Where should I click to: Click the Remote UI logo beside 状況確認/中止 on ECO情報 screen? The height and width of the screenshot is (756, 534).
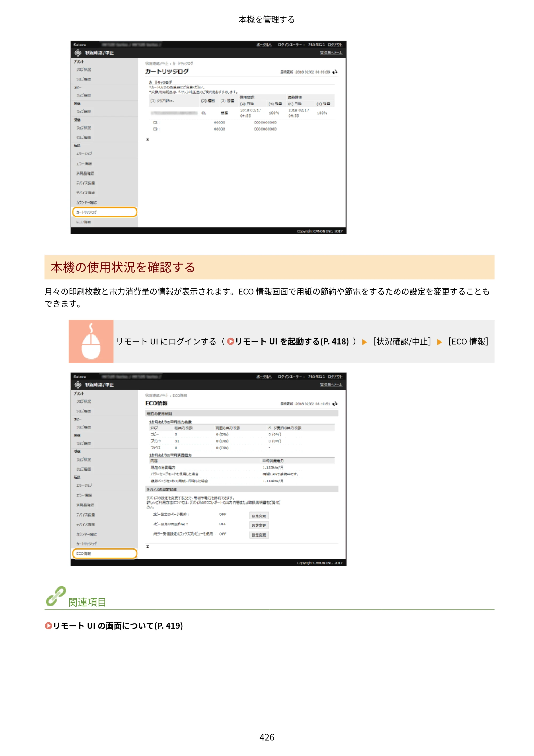[78, 385]
